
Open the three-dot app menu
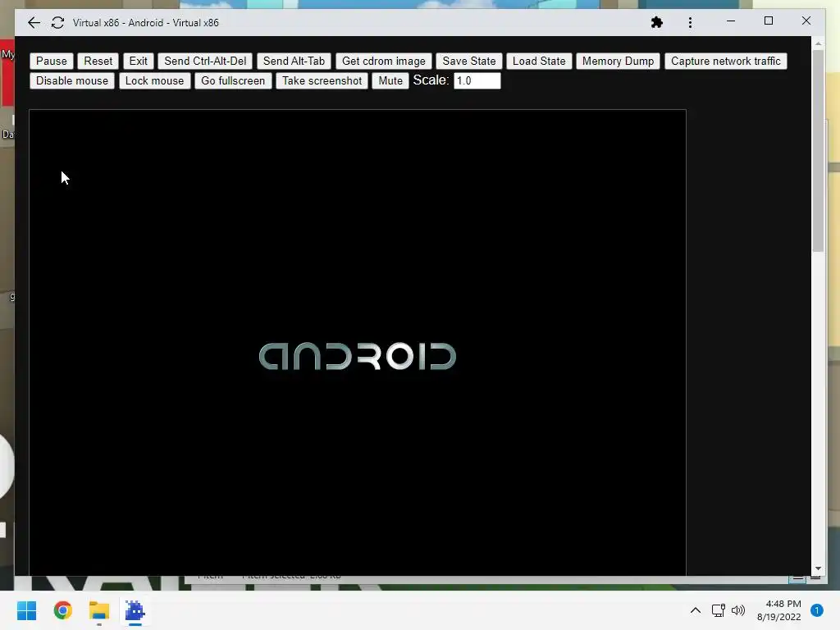click(690, 22)
